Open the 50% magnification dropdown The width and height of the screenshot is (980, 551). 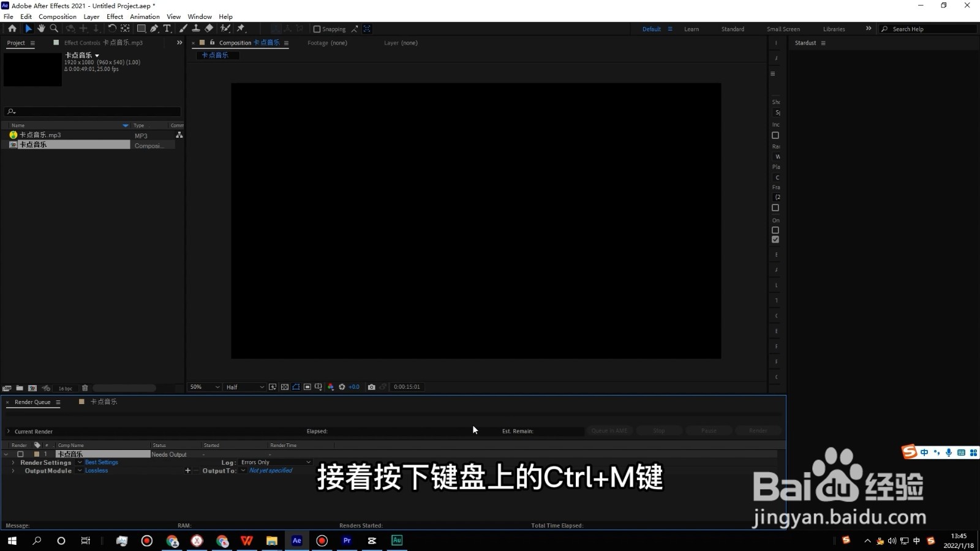point(203,387)
